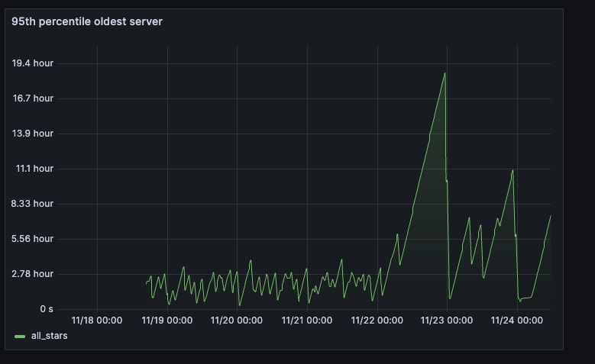Screen dimensions: 595x364
Task: Click the 16.7 hour y-axis label
Action: pos(33,98)
